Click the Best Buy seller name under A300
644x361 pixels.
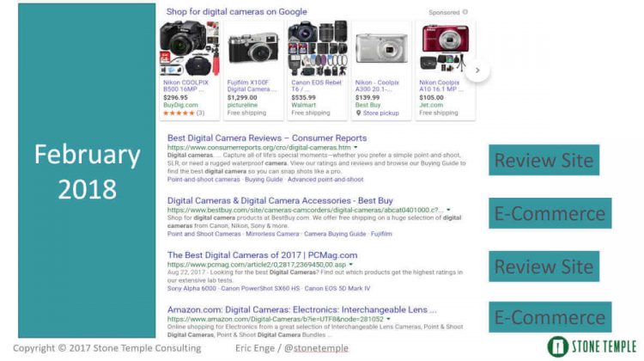click(368, 105)
